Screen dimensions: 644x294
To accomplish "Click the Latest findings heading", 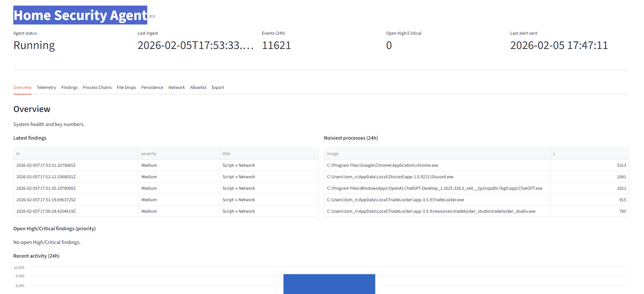I will coord(30,138).
